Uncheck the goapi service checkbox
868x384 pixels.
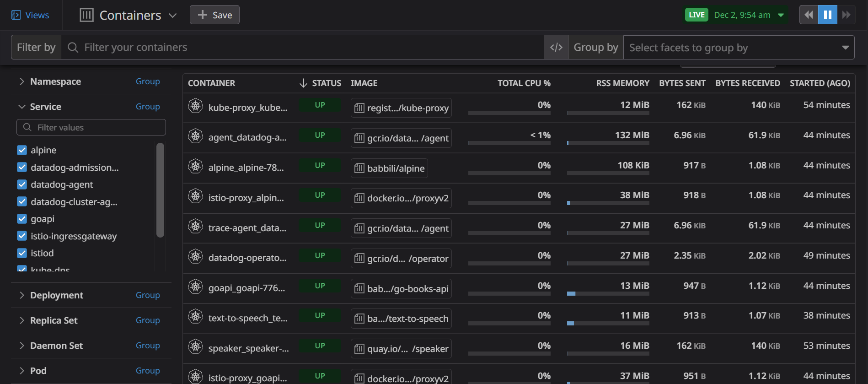(x=22, y=219)
